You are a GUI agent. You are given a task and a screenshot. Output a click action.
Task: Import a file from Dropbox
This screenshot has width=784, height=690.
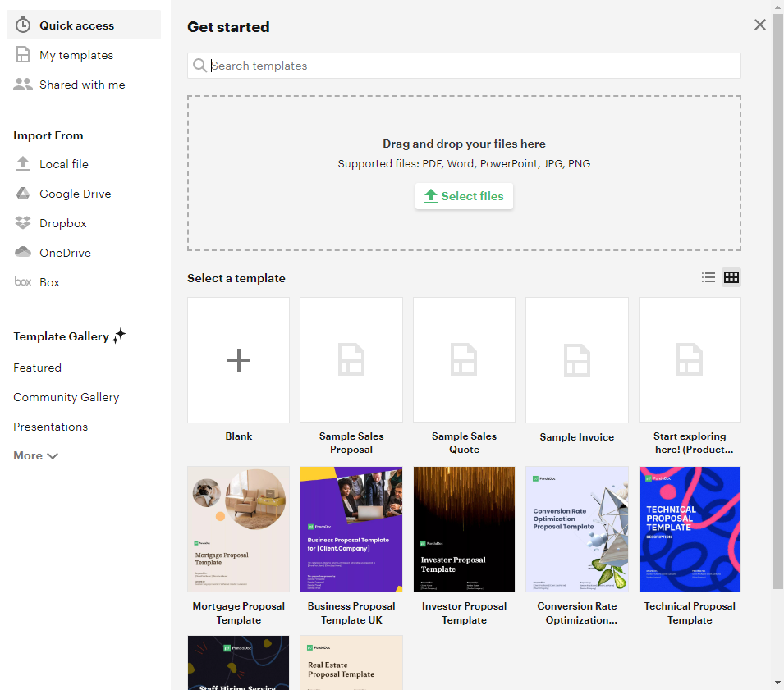(63, 222)
